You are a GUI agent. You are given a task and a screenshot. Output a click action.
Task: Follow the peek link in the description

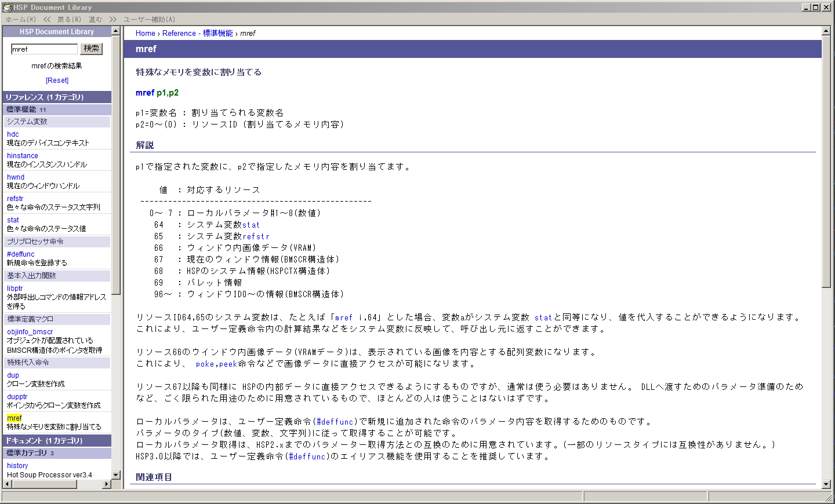[x=228, y=364]
